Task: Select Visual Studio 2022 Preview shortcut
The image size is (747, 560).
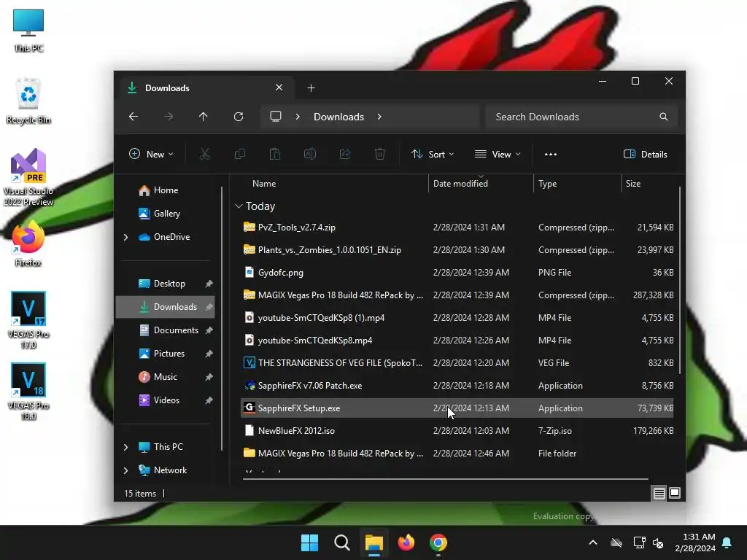Action: [x=28, y=176]
